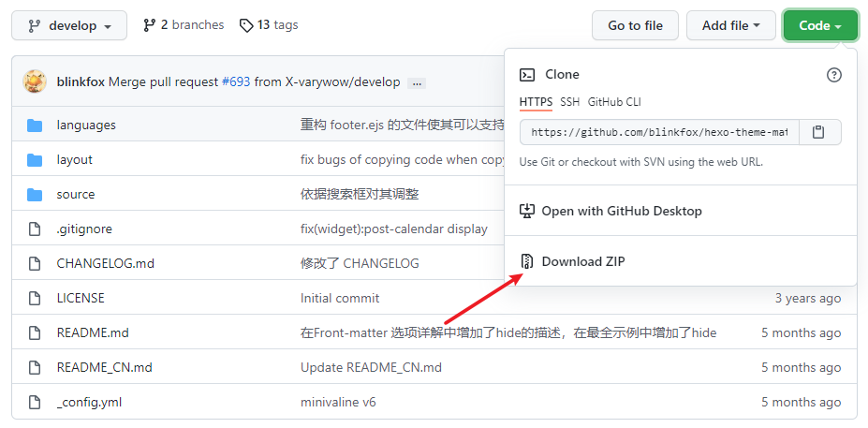Click the LICENSE file icon
Screen dimensions: 868x428
[35, 298]
